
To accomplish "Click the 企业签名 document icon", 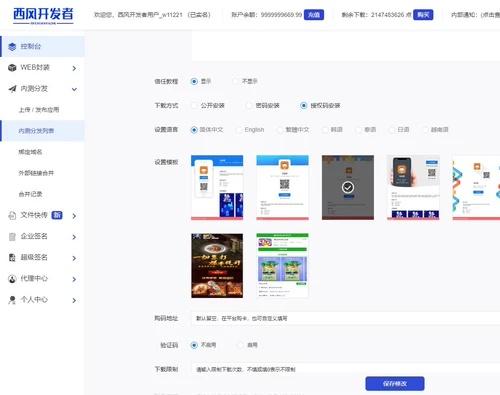I will pyautogui.click(x=12, y=237).
